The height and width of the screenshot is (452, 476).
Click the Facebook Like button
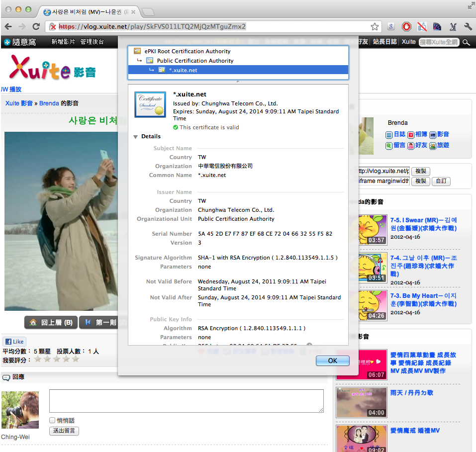point(14,342)
